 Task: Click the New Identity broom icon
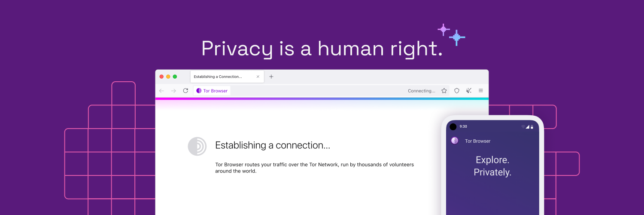click(469, 91)
